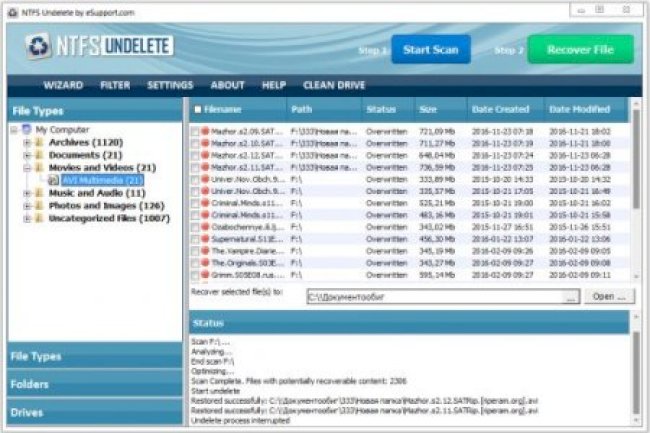
Task: Click the Recover File button
Action: point(580,50)
